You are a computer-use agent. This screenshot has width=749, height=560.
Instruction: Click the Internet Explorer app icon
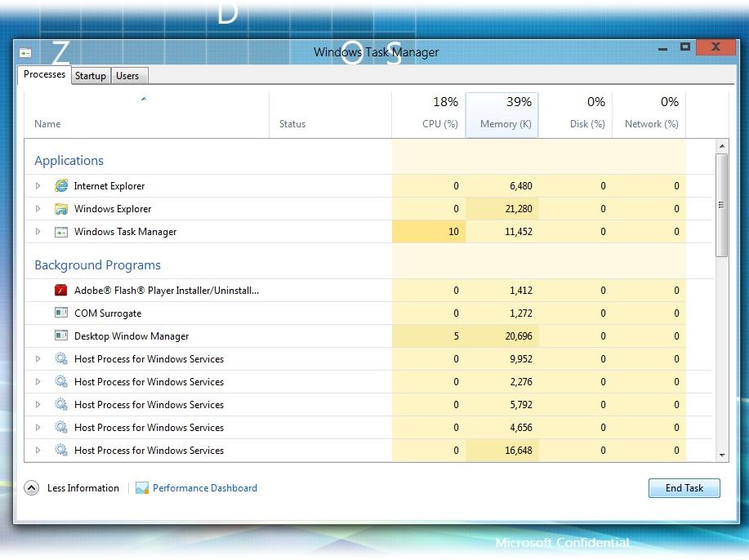pyautogui.click(x=61, y=185)
